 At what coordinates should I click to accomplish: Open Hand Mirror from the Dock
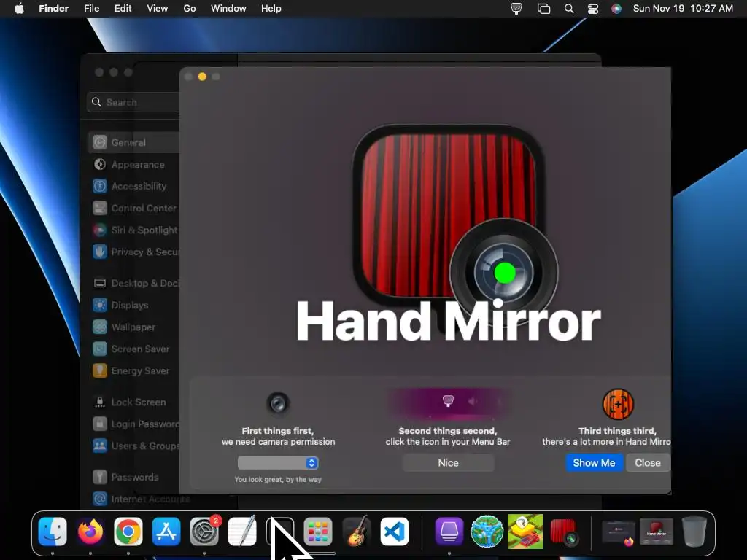564,532
